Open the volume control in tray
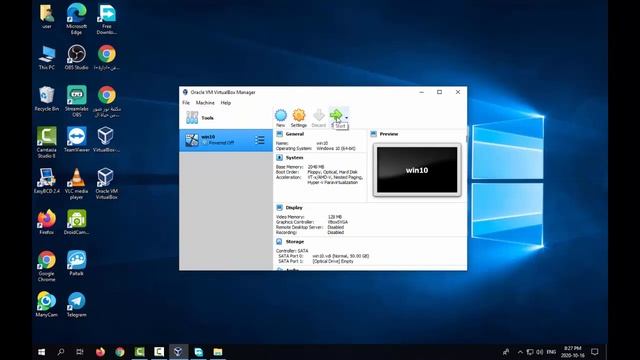 (540, 352)
